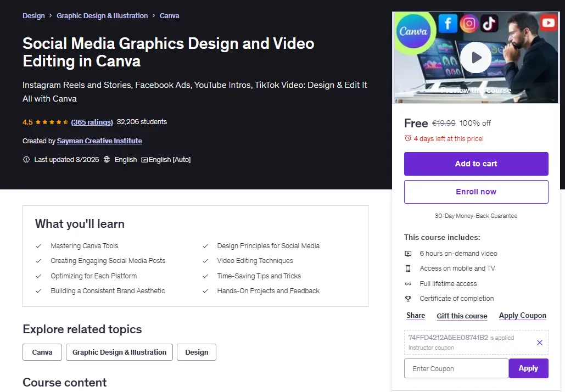Screen dimensions: 565x392
Task: Remove the applied coupon with X icon
Action: [x=539, y=343]
